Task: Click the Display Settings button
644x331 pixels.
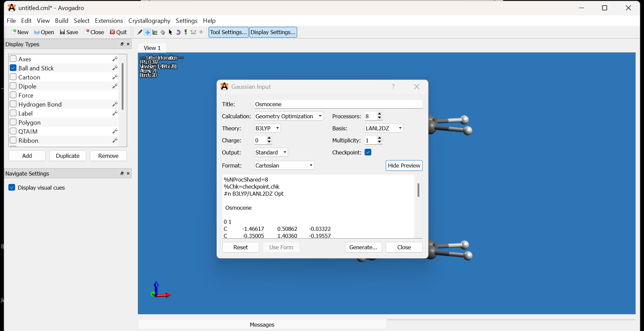Action: (273, 32)
